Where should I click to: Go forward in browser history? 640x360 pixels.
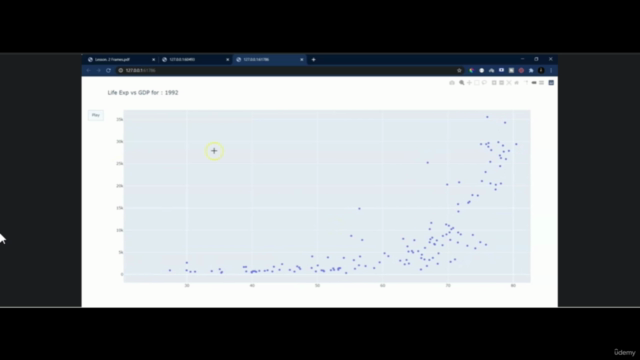[98, 71]
